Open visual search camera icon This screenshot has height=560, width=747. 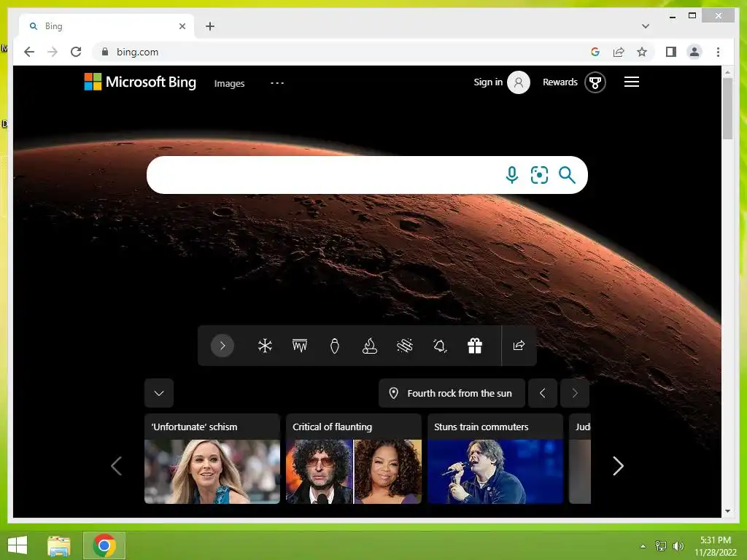[x=539, y=175]
